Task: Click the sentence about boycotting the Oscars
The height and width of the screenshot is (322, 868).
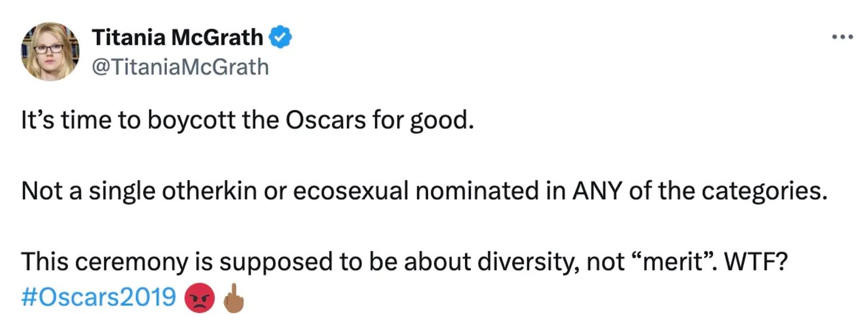Action: point(247,122)
